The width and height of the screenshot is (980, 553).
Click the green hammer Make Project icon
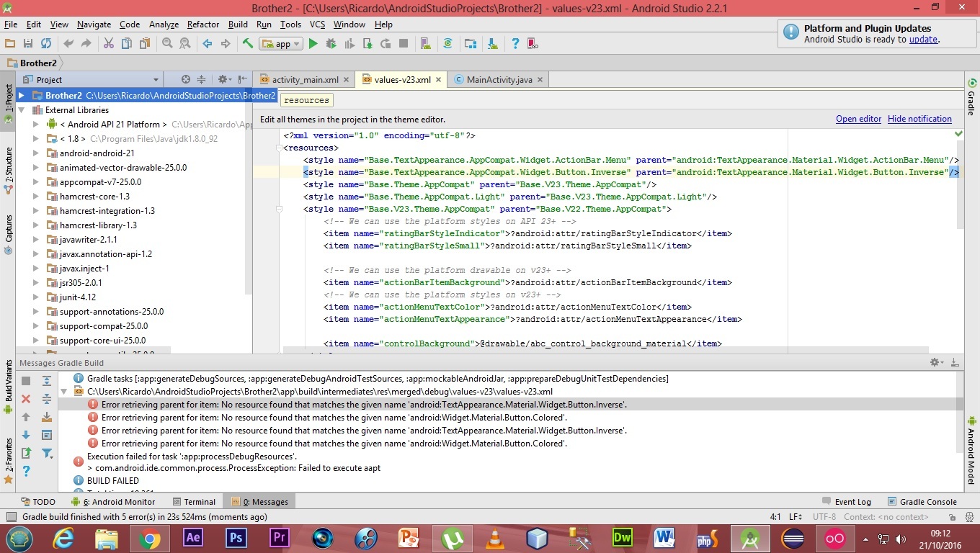coord(248,44)
